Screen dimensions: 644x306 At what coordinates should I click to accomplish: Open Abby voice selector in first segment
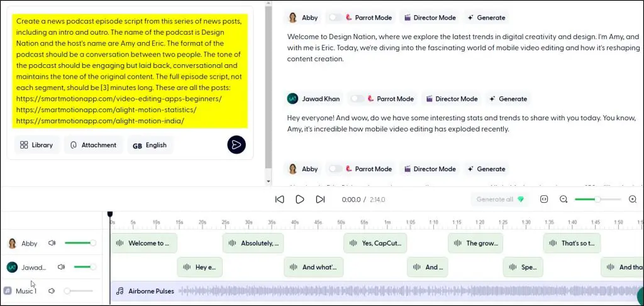pos(303,18)
